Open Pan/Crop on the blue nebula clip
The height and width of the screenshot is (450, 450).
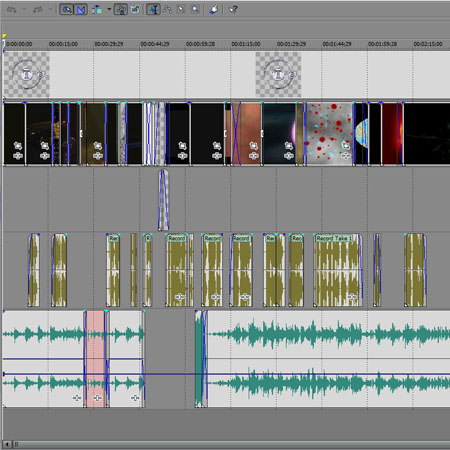coord(289,146)
